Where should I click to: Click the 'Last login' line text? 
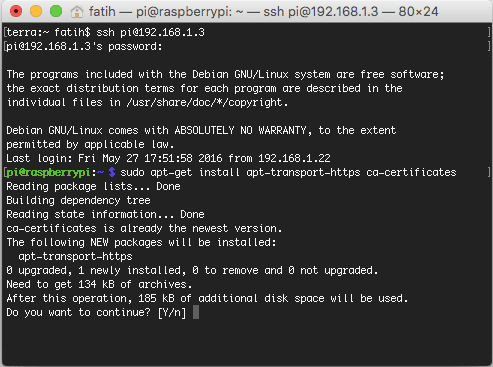168,158
